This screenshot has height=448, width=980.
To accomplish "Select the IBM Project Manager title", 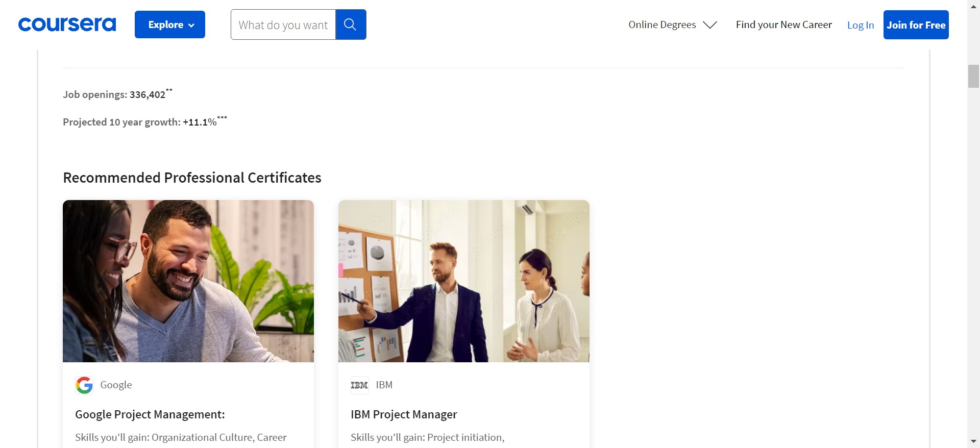I will 404,414.
